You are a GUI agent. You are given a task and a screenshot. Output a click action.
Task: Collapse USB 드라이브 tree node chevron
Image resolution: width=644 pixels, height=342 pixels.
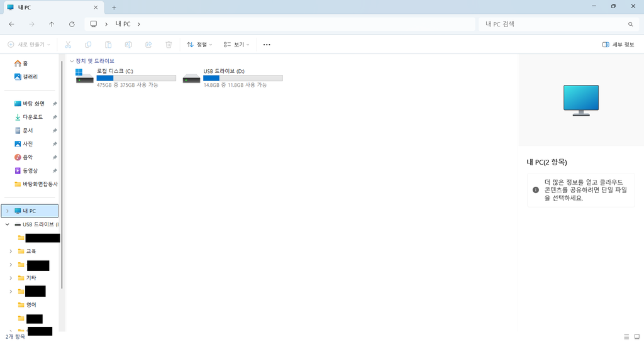click(x=8, y=224)
